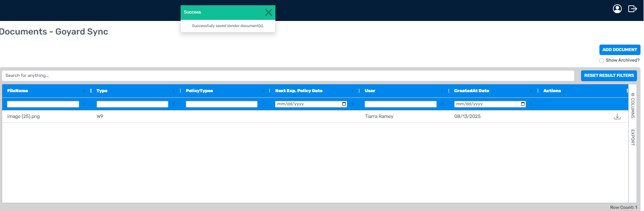The width and height of the screenshot is (644, 211).
Task: Open the FileName column filter icon
Action: (84, 104)
